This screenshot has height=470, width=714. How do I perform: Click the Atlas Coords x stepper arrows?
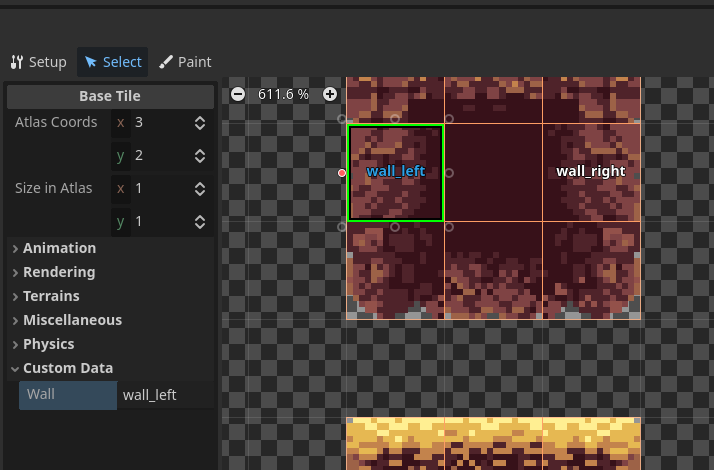pos(200,122)
